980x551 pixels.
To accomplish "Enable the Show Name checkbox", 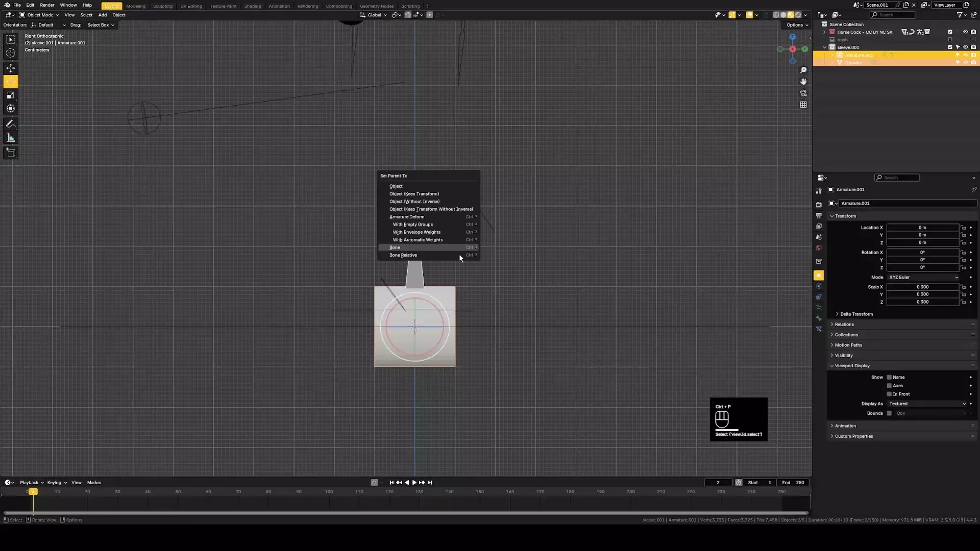I will click(x=889, y=378).
